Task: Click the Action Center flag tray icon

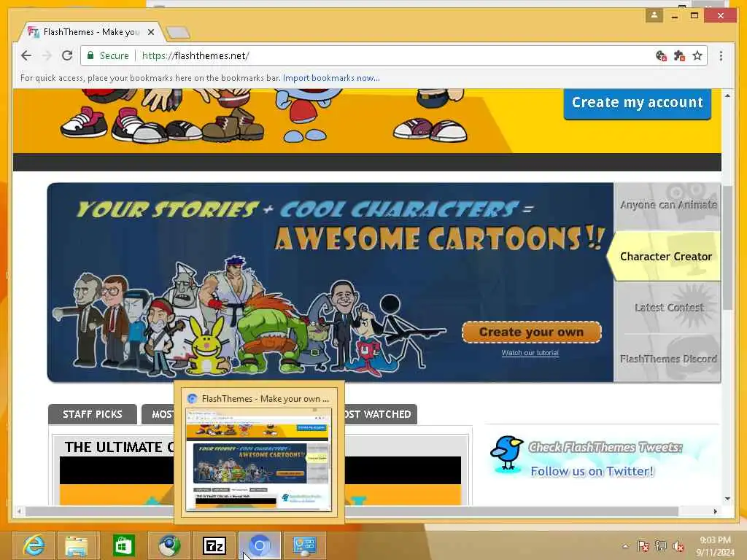Action: point(643,545)
